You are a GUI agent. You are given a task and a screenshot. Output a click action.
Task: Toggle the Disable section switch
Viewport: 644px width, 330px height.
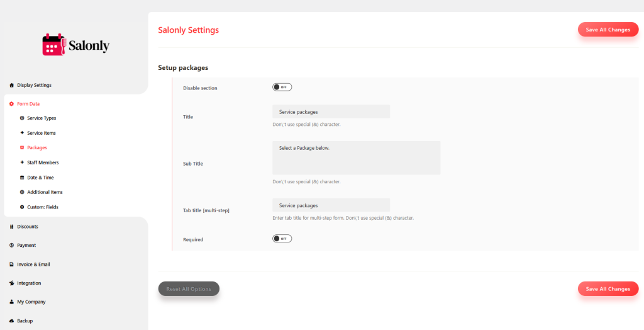(282, 88)
